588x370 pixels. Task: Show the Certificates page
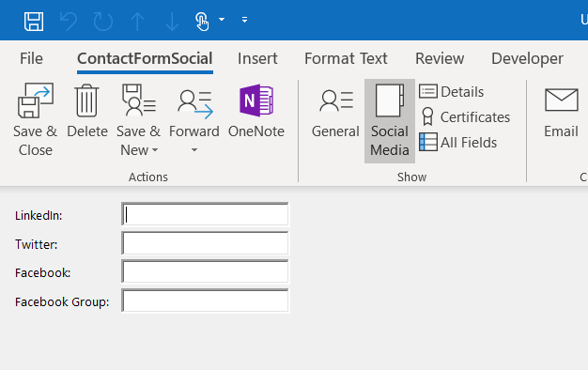pos(465,117)
